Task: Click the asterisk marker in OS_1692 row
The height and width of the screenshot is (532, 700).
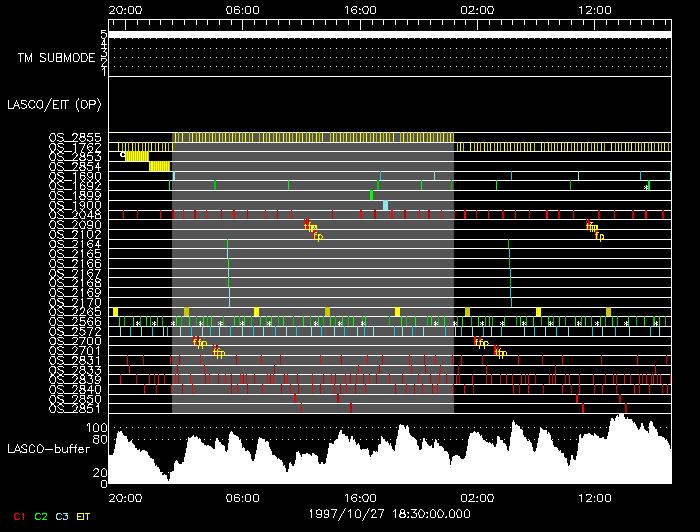Action: [646, 188]
